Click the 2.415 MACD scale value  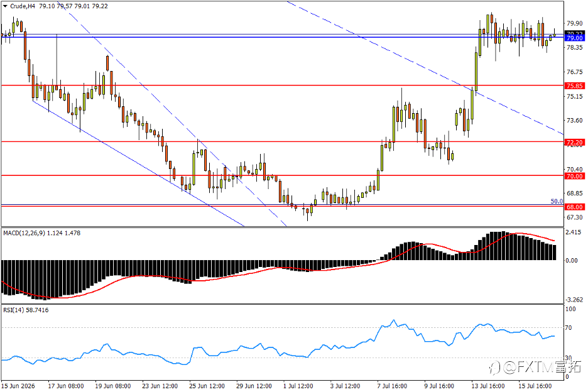pyautogui.click(x=574, y=232)
